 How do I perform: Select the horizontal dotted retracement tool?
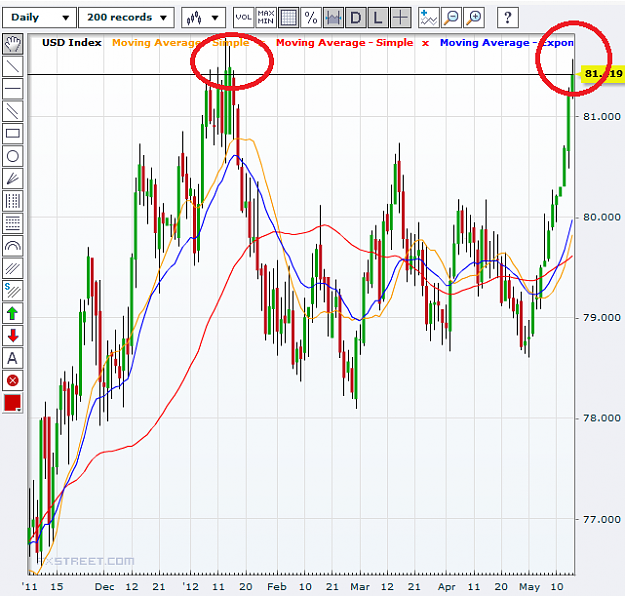12,223
